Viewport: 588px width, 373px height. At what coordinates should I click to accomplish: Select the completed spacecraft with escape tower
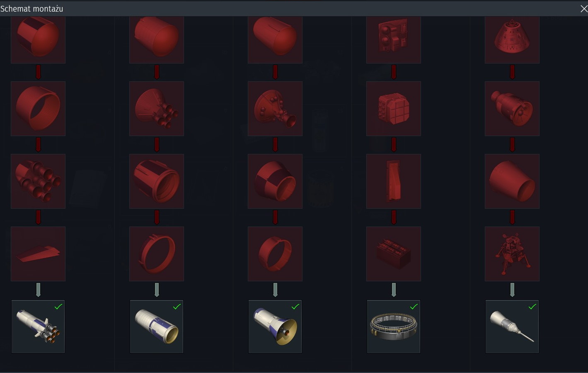512,327
